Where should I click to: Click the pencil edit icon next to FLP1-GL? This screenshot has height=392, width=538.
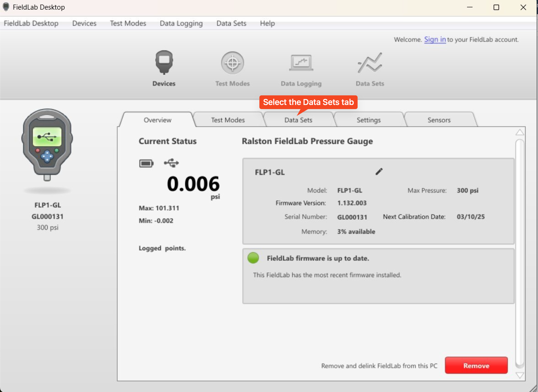coord(379,171)
